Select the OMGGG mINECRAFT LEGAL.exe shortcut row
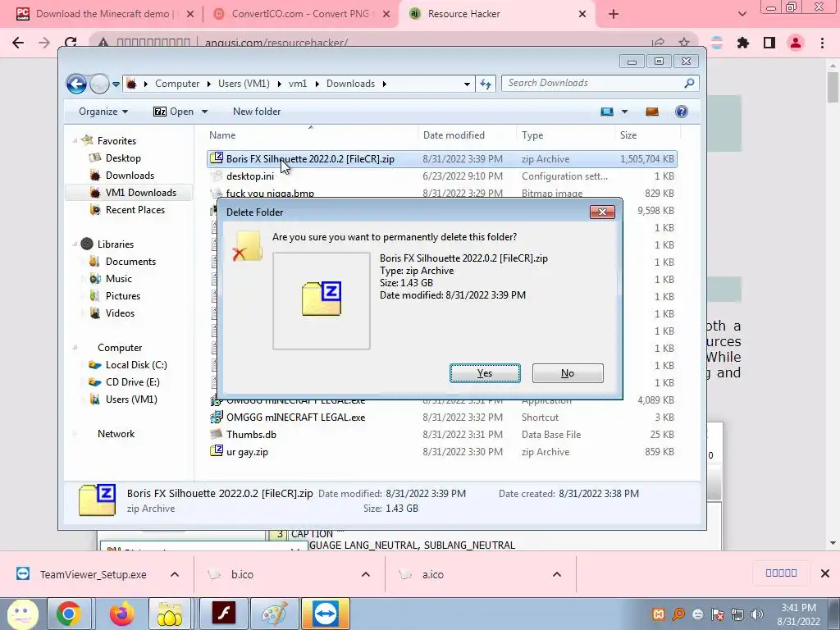This screenshot has width=840, height=630. click(x=442, y=418)
